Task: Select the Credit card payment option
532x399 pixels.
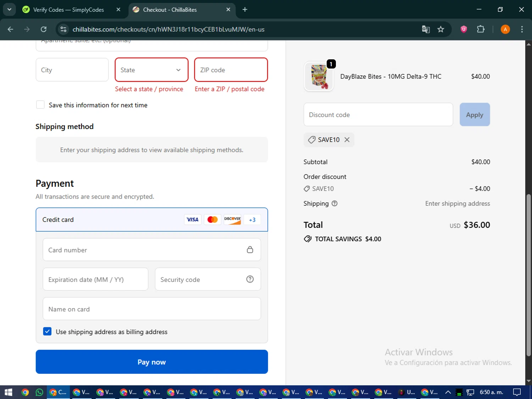Action: pyautogui.click(x=152, y=220)
